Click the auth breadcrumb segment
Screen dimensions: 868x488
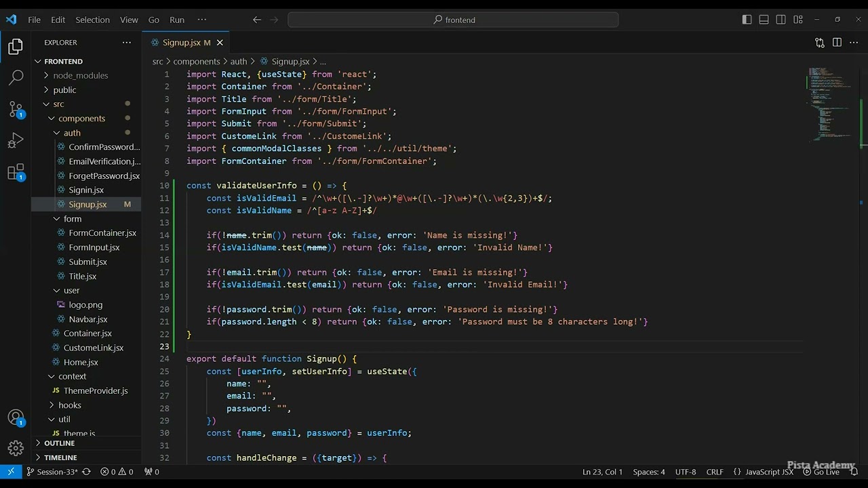(239, 61)
